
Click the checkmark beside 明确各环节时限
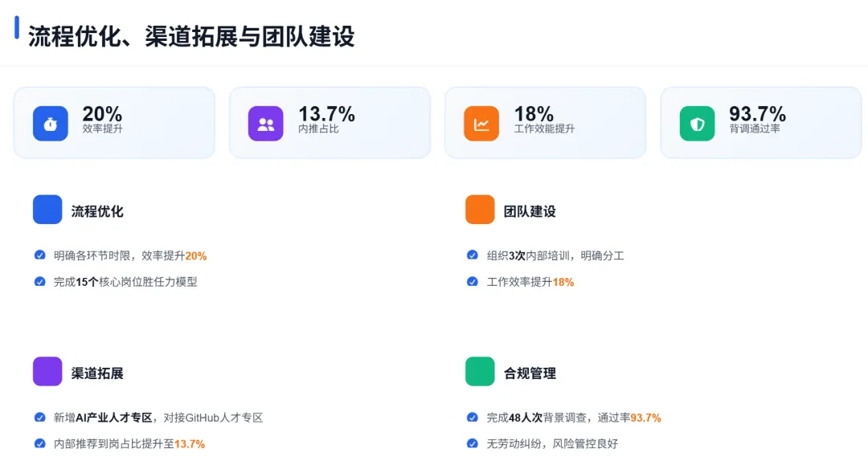click(x=39, y=255)
